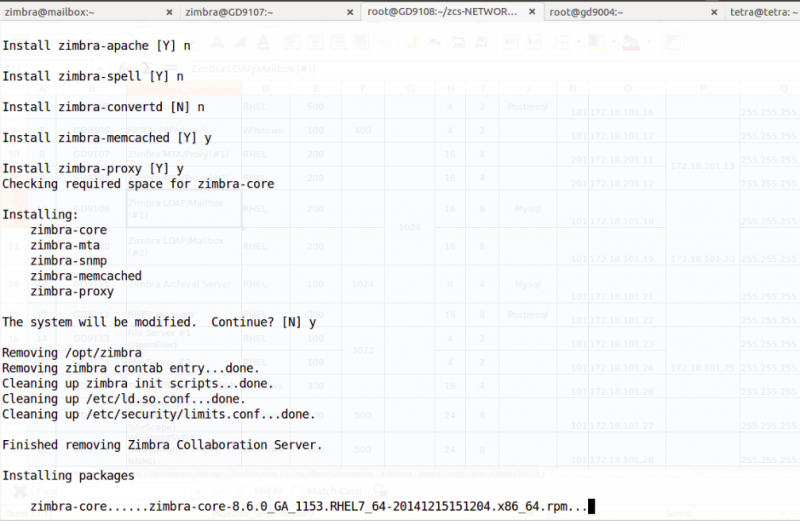Click the faded underlined A font color icon
The image size is (800, 521).
(x=263, y=42)
